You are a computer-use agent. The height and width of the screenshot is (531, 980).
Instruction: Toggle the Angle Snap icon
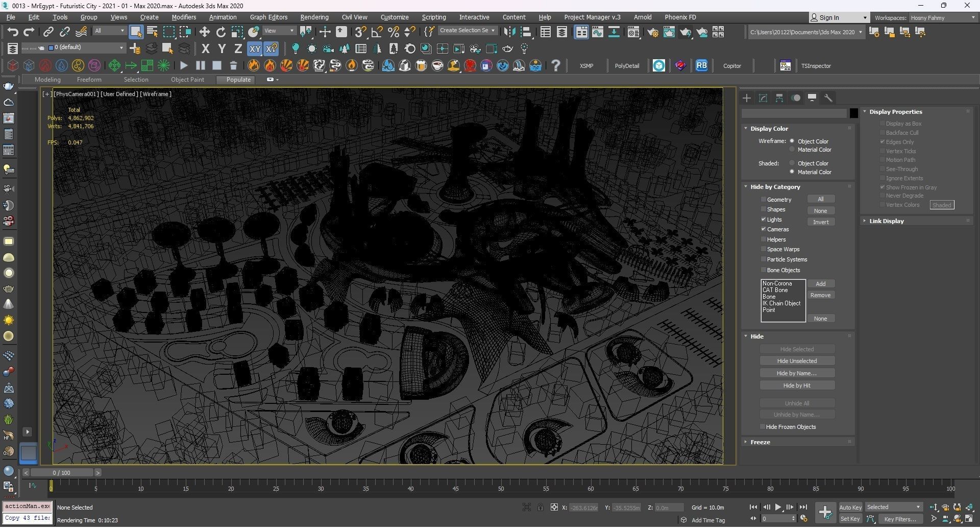(x=377, y=32)
